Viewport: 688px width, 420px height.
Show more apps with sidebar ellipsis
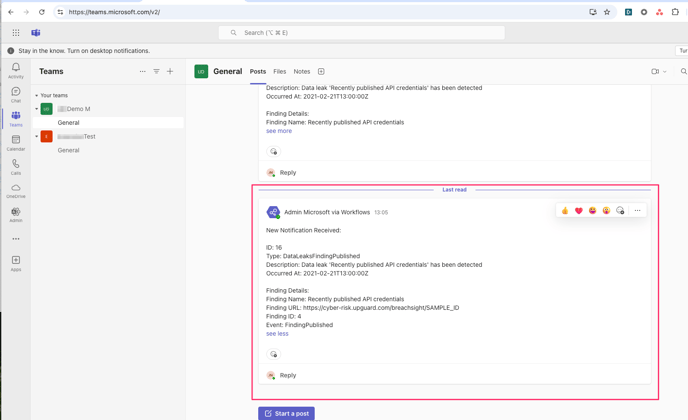point(16,239)
